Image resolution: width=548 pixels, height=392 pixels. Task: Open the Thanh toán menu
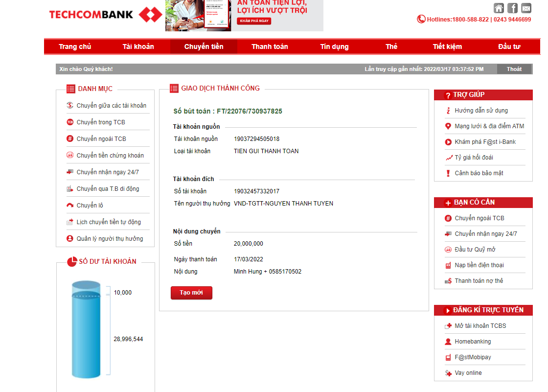pyautogui.click(x=270, y=46)
